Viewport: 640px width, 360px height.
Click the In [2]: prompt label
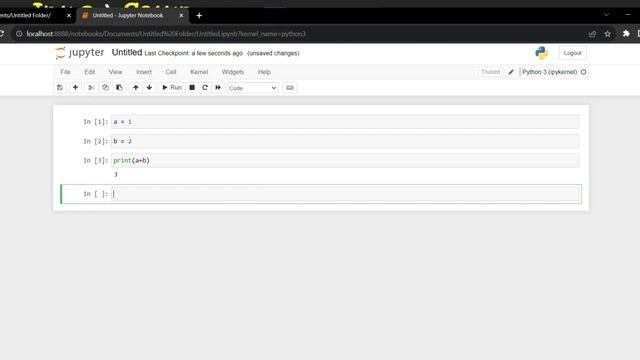tap(96, 141)
